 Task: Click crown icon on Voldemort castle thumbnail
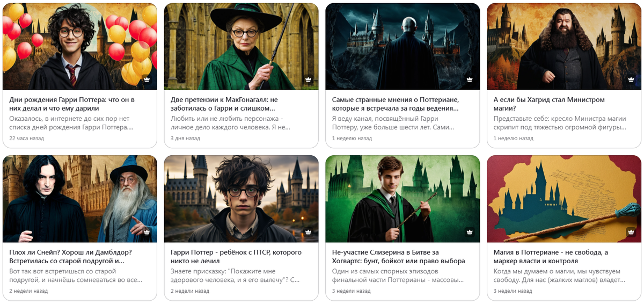point(470,79)
